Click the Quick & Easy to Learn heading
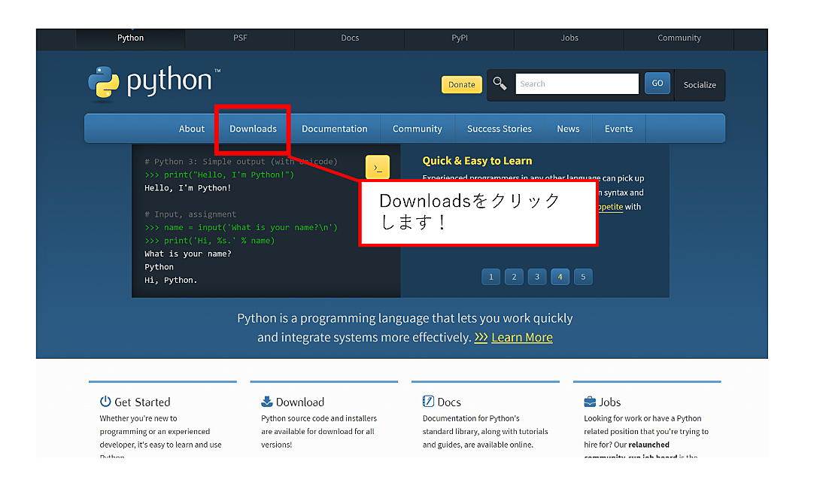The width and height of the screenshot is (832, 504). (x=477, y=161)
